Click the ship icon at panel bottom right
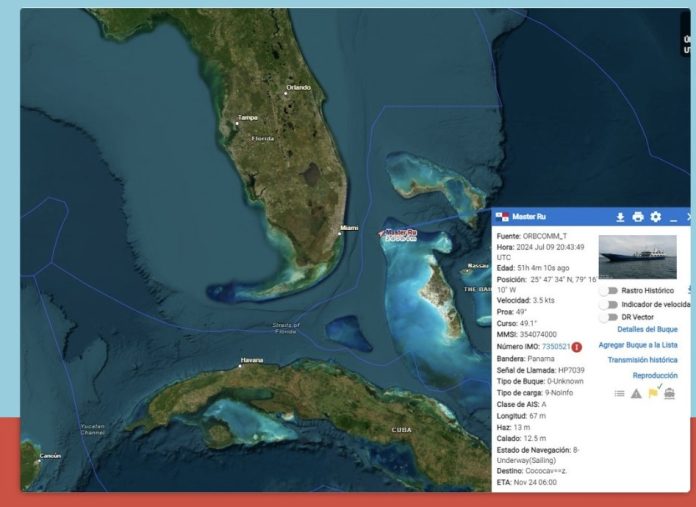The image size is (696, 507). [669, 394]
